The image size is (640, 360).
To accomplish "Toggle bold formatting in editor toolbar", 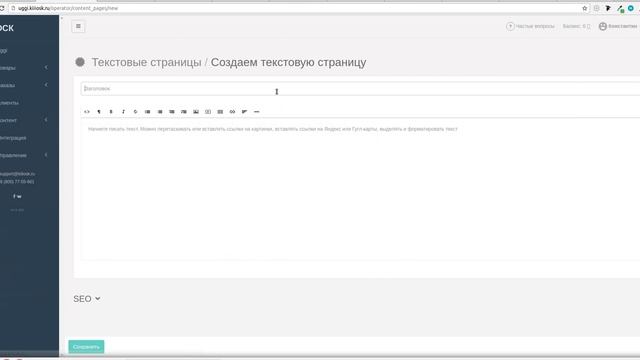I will pos(111,112).
